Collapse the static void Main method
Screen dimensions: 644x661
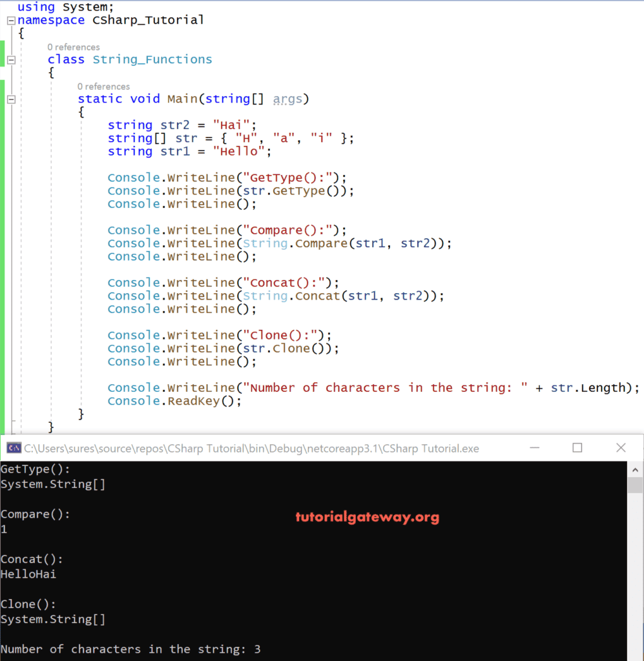(12, 99)
